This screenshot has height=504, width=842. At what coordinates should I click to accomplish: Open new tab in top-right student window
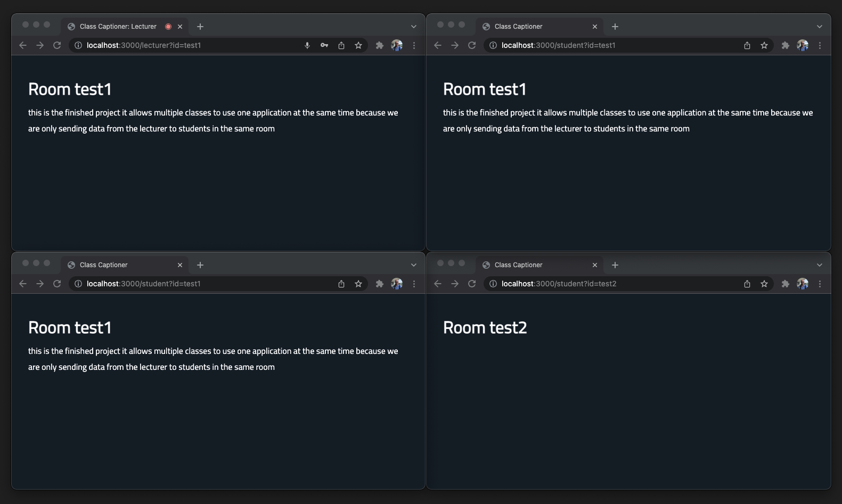point(615,27)
